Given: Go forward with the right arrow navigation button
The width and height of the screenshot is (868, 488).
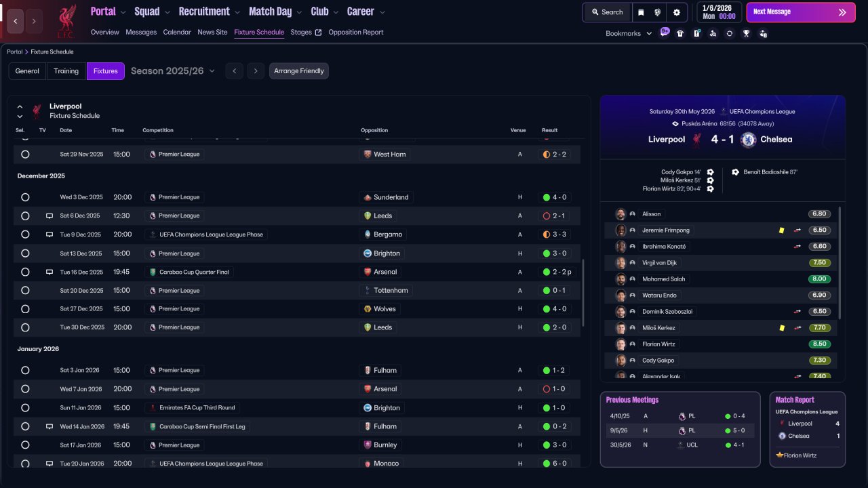Looking at the screenshot, I should 34,21.
